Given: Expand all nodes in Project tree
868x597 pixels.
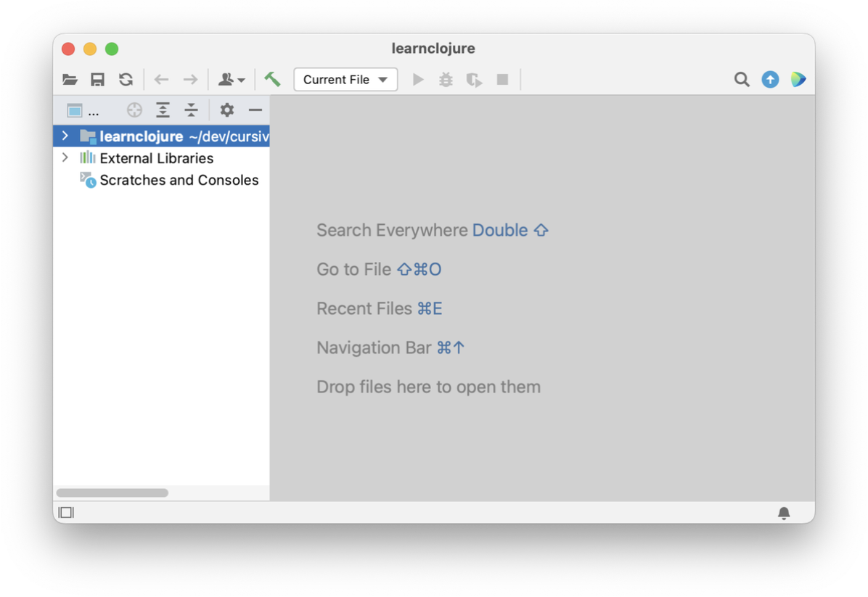Looking at the screenshot, I should click(163, 110).
